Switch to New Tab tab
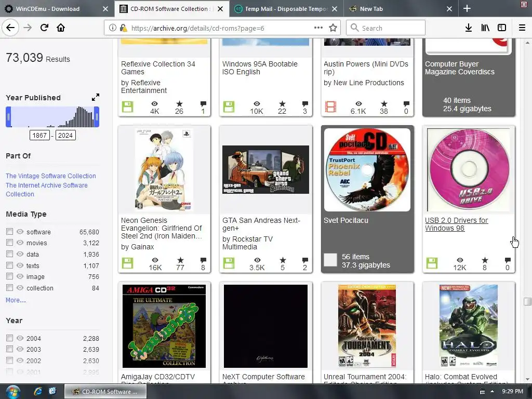 (371, 9)
